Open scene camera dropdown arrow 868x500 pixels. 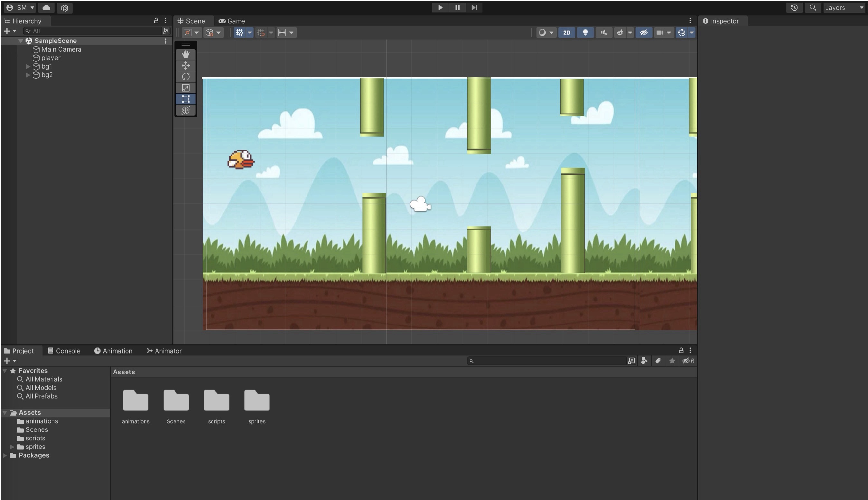(669, 33)
